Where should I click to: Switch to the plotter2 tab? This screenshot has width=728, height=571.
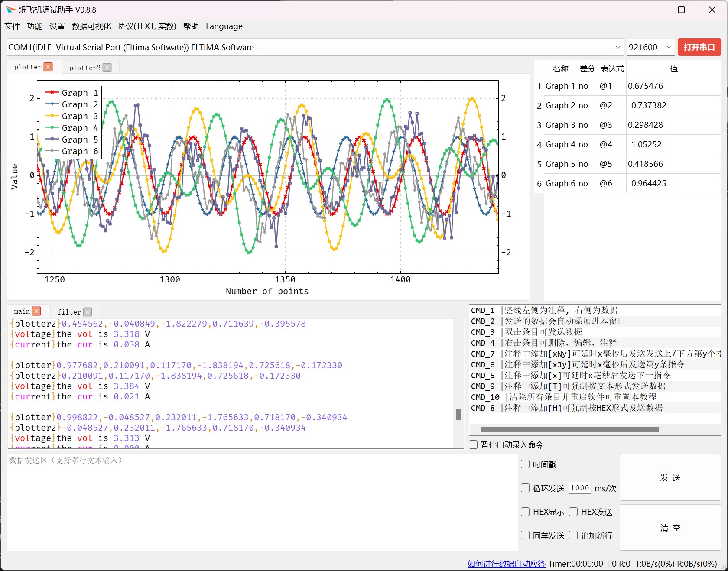tap(84, 68)
